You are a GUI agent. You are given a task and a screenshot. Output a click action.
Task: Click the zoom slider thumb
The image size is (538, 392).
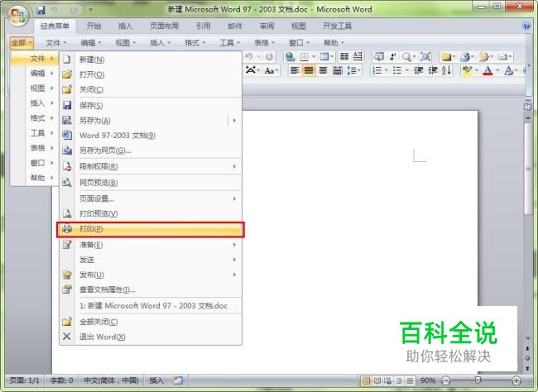click(x=478, y=380)
